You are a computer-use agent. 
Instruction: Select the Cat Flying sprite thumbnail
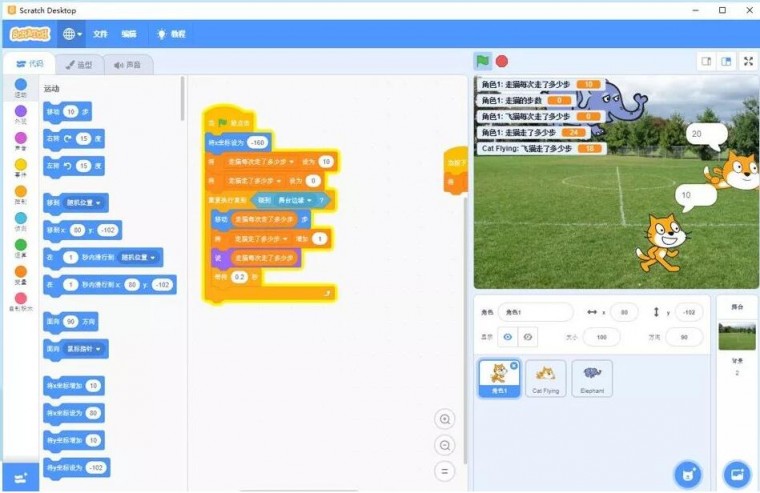click(545, 379)
